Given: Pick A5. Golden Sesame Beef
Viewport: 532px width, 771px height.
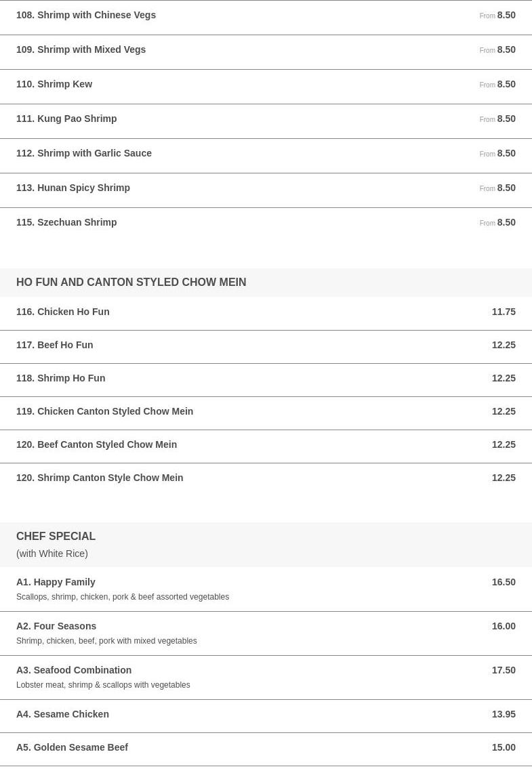Looking at the screenshot, I should pos(266,749).
